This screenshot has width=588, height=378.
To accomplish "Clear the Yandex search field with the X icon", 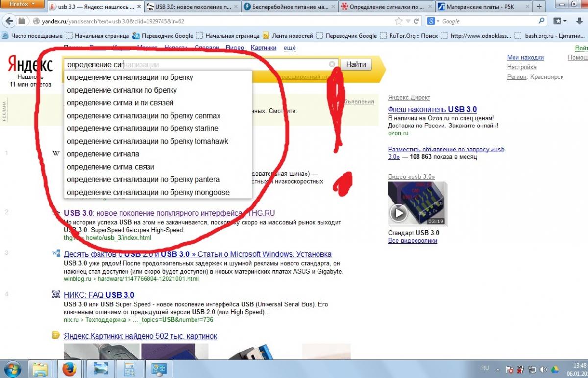I will [332, 64].
